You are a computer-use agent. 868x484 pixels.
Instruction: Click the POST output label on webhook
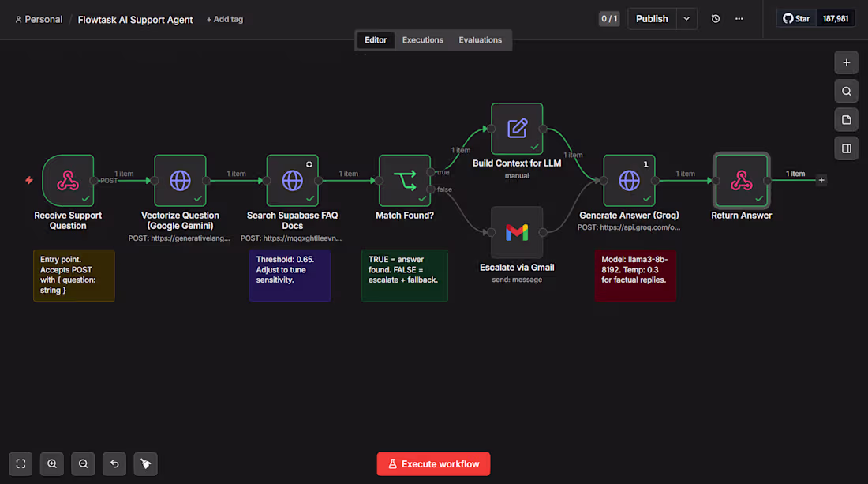point(109,181)
